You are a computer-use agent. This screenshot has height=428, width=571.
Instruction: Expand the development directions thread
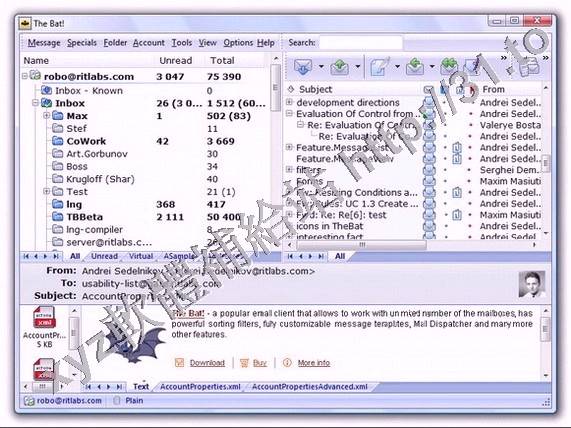point(290,102)
